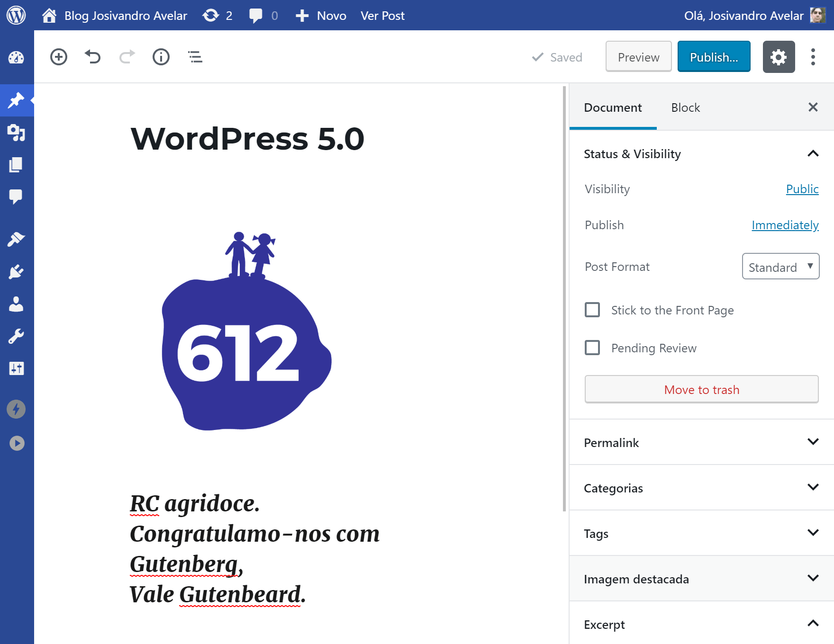
Task: Click the WordPress 5.0 post title
Action: (247, 139)
